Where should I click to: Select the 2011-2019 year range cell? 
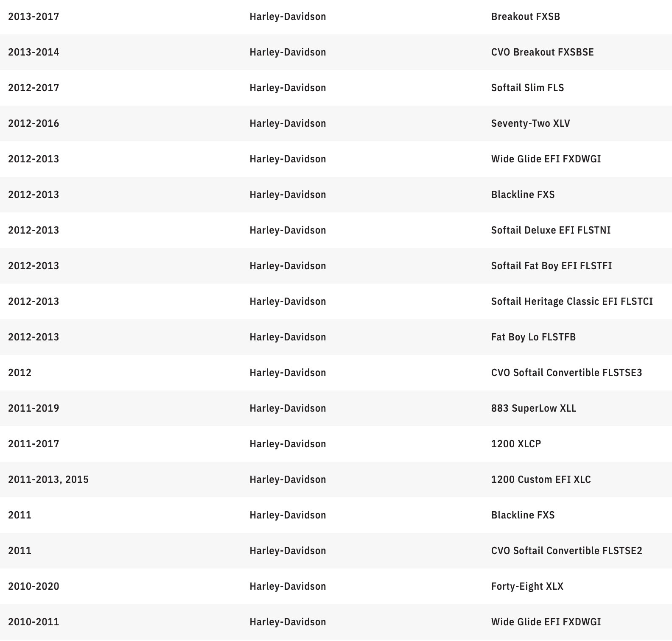coord(34,408)
